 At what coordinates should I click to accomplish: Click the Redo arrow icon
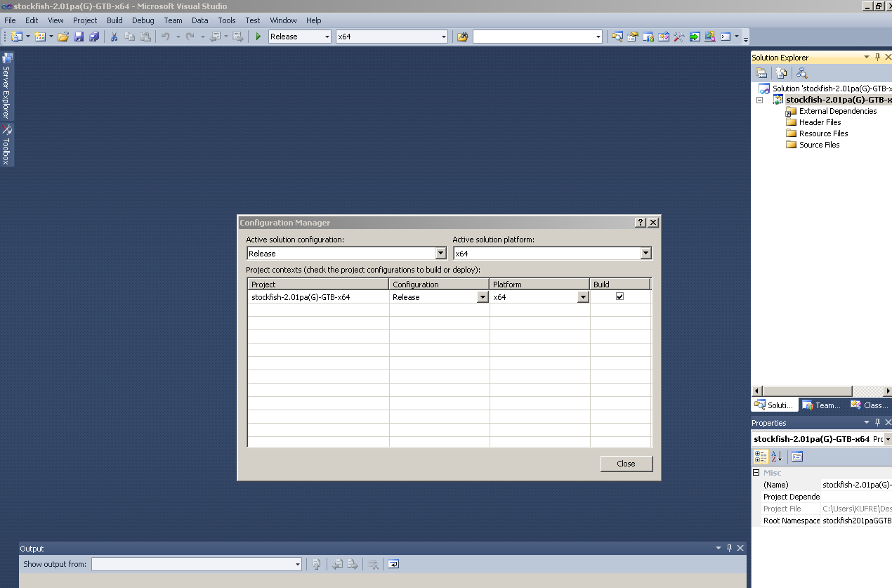tap(190, 37)
